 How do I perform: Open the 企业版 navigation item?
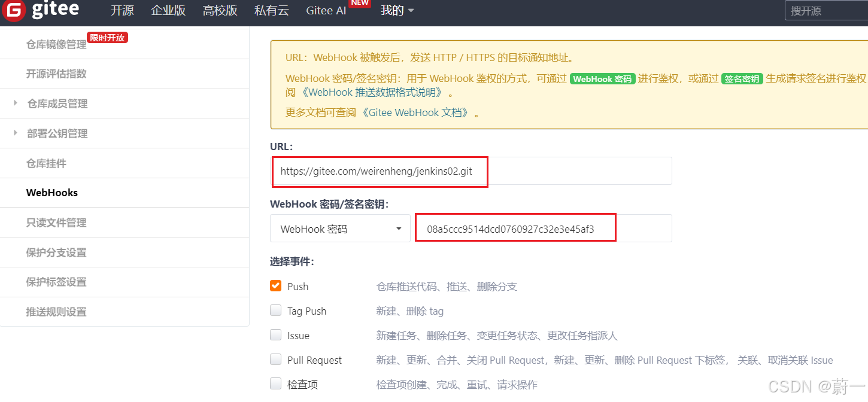[168, 10]
